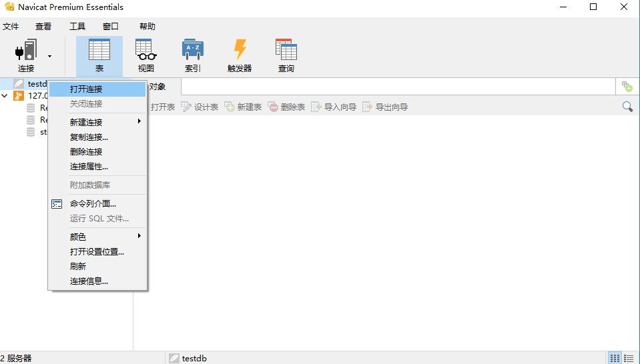Click the orange 127.0 connection icon
The image size is (640, 364).
tap(19, 96)
